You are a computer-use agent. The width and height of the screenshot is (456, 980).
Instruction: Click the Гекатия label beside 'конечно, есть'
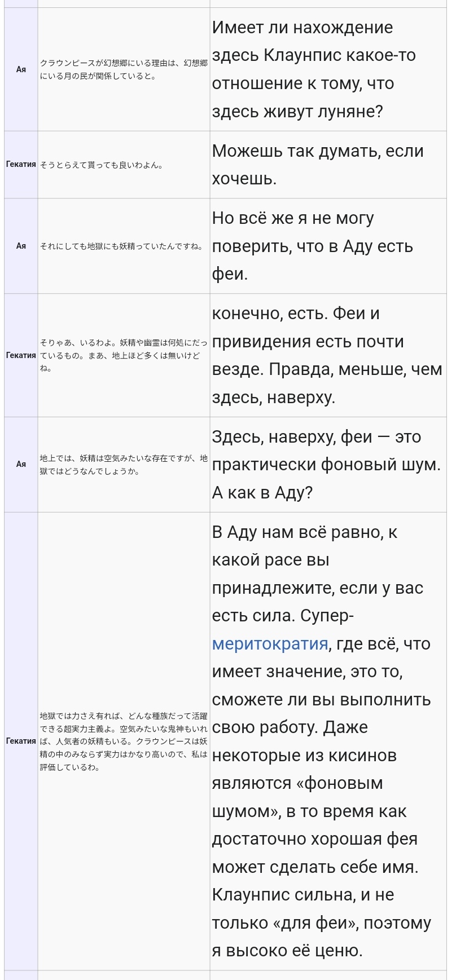pos(21,355)
